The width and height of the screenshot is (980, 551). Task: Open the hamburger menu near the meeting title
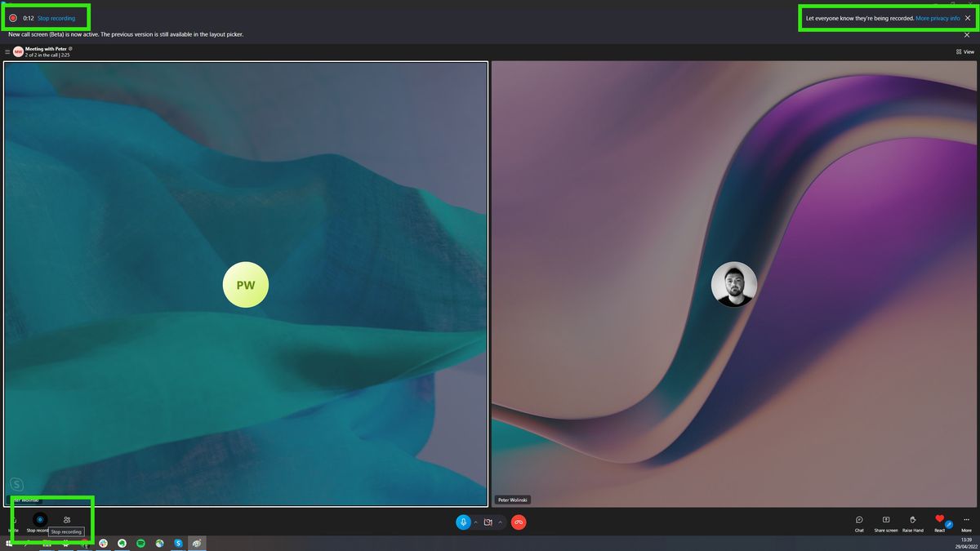click(7, 51)
